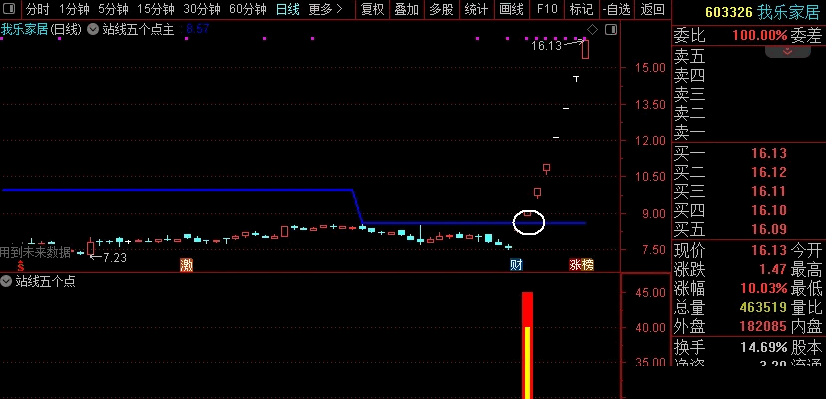Screen dimensions: 826x399
Task: Click the red dollar sign marker
Action: [21, 266]
